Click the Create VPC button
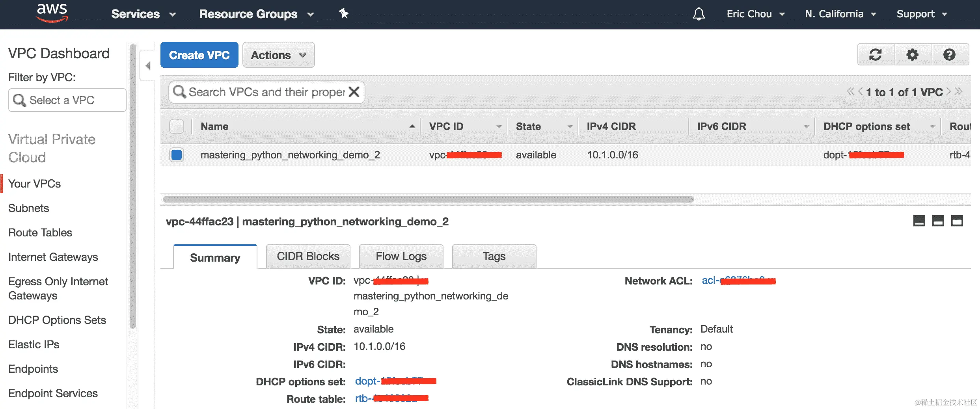Image resolution: width=980 pixels, height=409 pixels. [x=199, y=55]
